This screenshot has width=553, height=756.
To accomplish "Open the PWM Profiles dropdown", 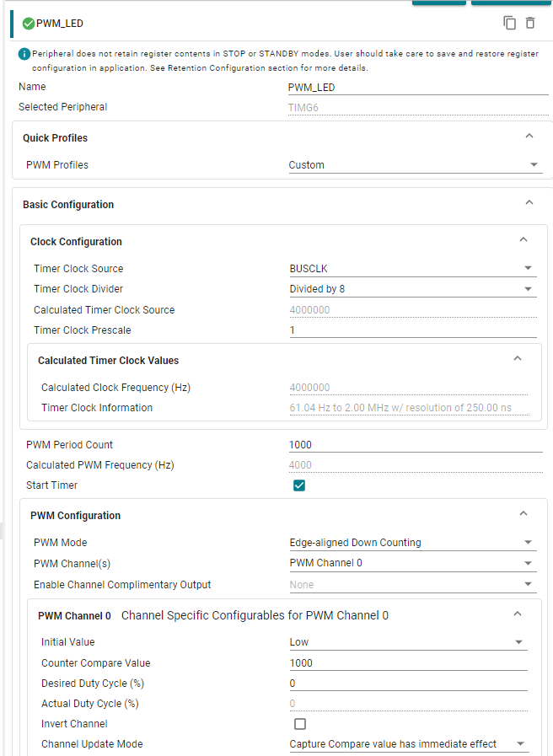I will pos(415,165).
